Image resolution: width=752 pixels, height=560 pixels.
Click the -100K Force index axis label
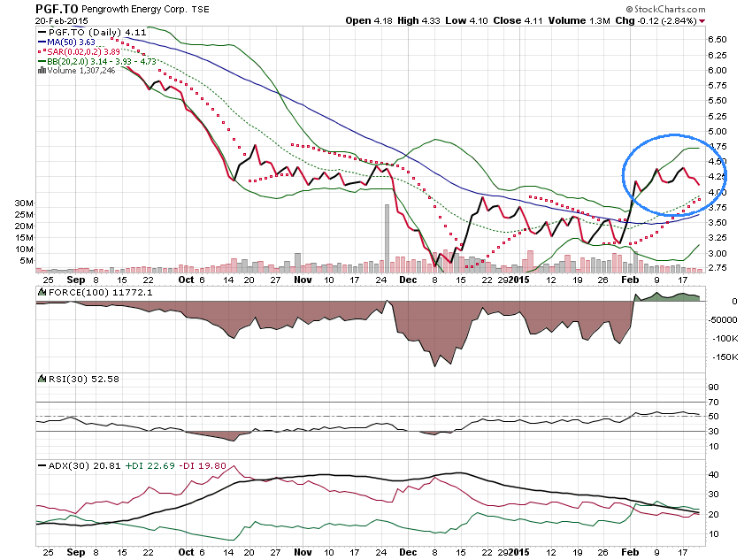[725, 339]
